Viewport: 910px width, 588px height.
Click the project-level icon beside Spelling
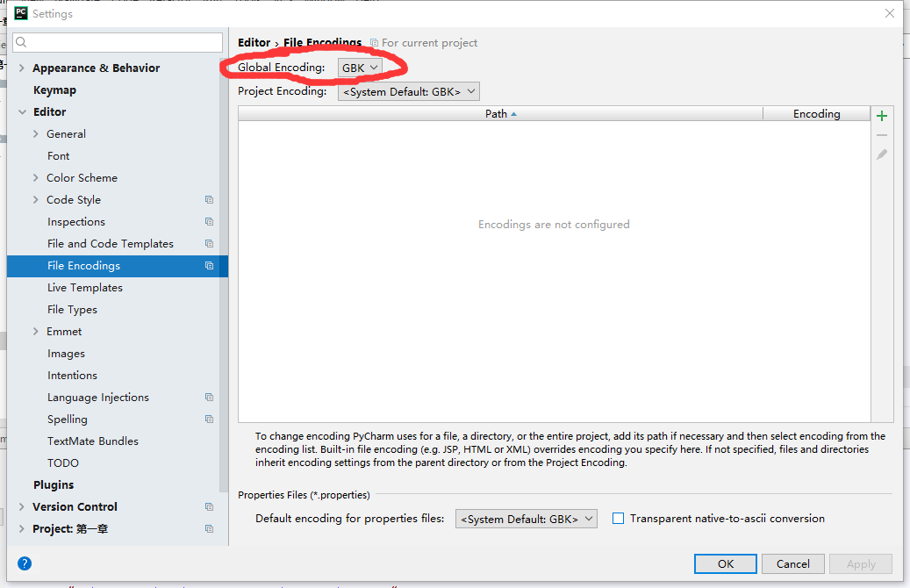click(x=209, y=419)
